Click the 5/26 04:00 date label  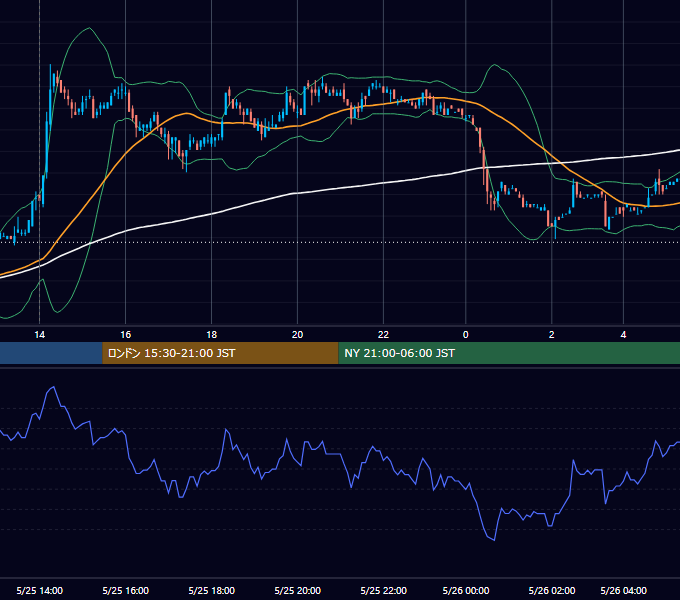[x=623, y=590]
